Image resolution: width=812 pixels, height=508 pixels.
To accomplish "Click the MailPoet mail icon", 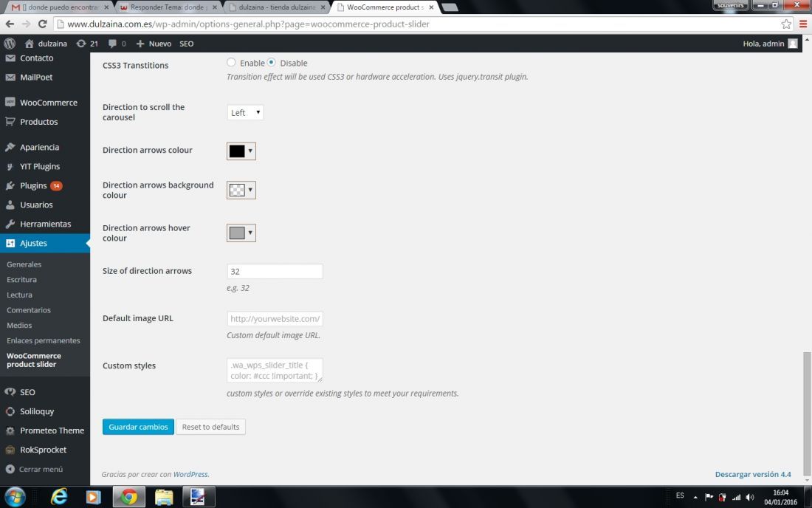I will click(10, 77).
